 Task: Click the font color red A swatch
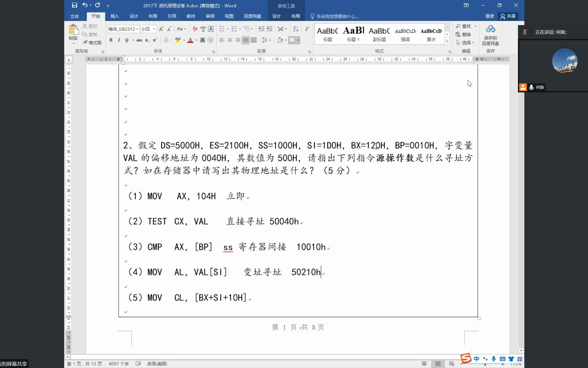pos(190,40)
